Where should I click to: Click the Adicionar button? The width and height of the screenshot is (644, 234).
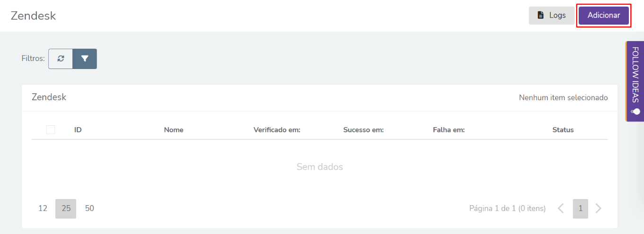pos(604,15)
